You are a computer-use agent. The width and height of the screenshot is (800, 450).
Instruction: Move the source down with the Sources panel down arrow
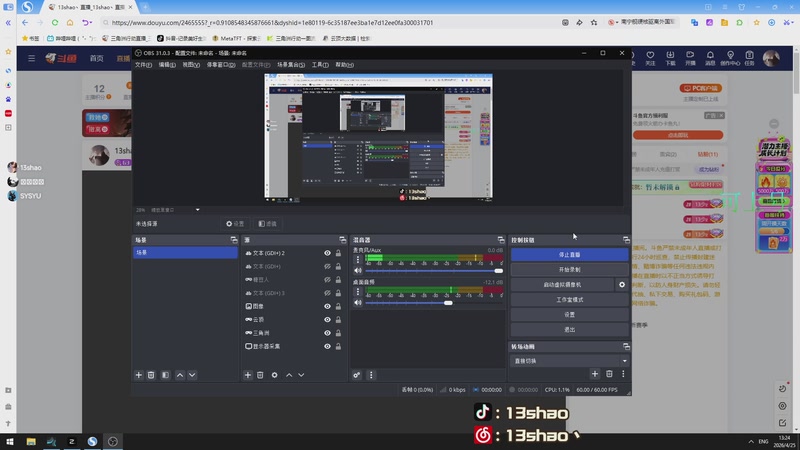(302, 375)
